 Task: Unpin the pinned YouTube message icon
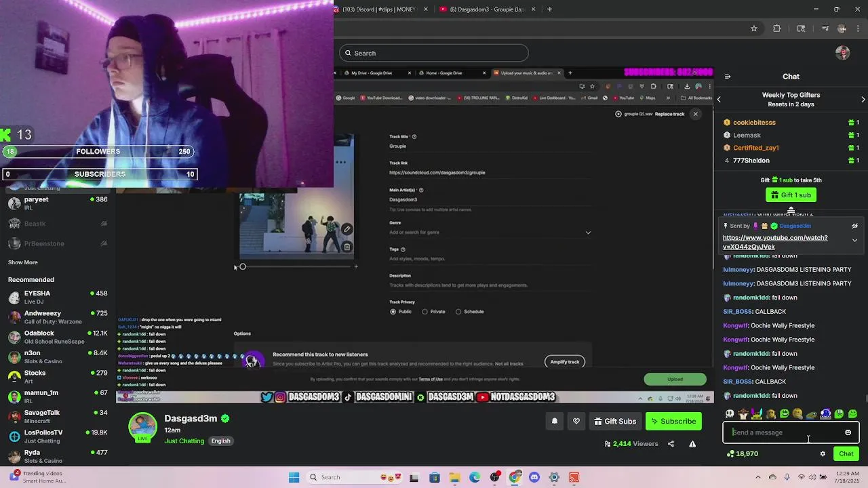(854, 226)
